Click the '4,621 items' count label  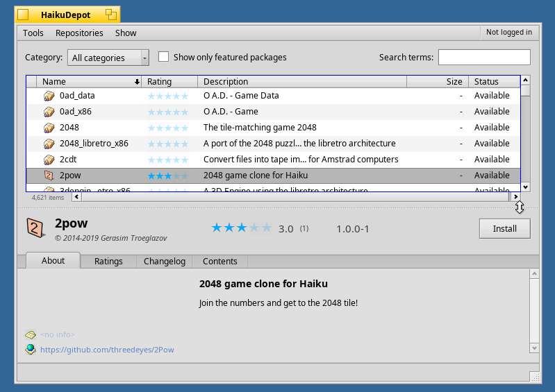pos(48,198)
